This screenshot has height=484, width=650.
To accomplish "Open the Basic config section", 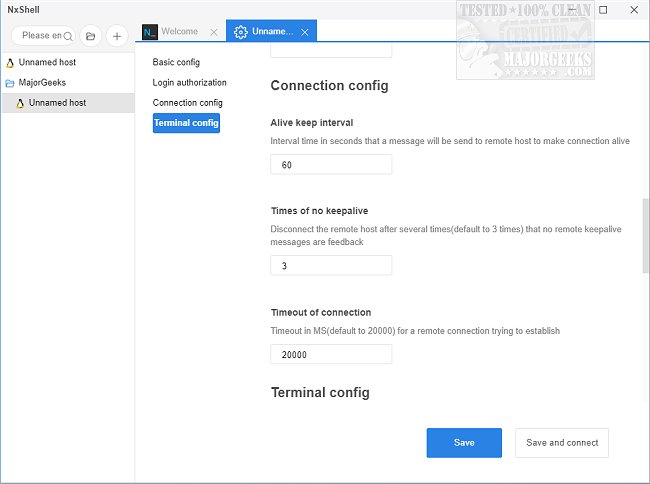I will click(176, 62).
